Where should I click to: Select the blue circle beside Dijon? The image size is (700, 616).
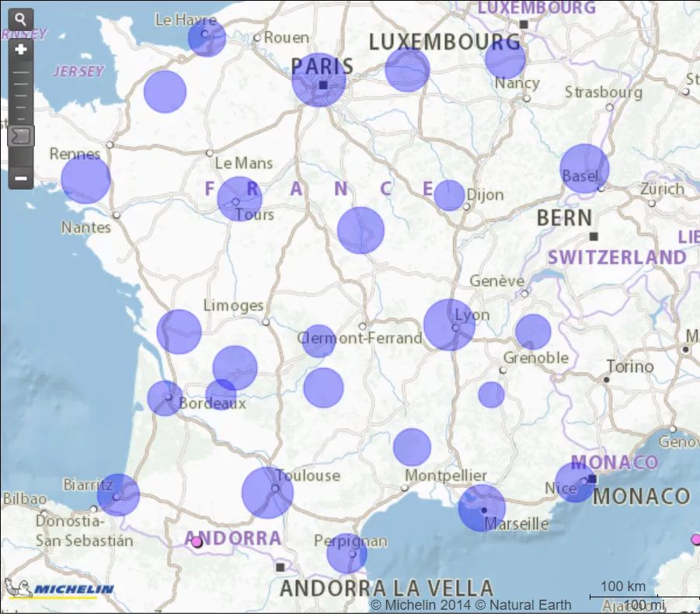[449, 196]
